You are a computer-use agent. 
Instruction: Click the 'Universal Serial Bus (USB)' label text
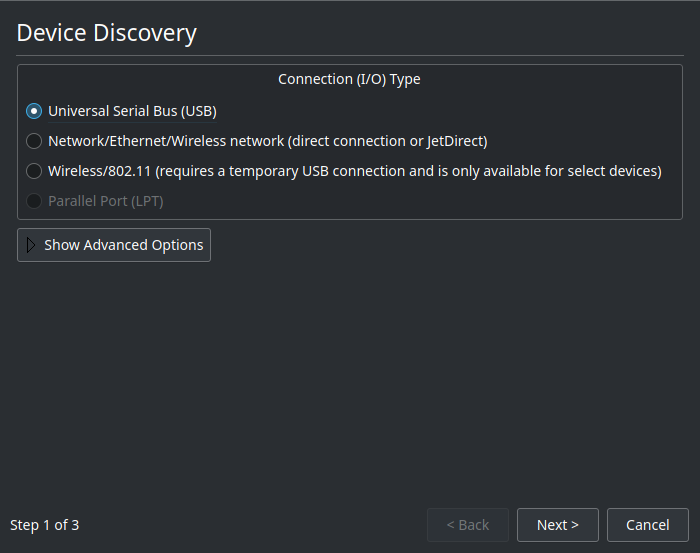click(132, 111)
